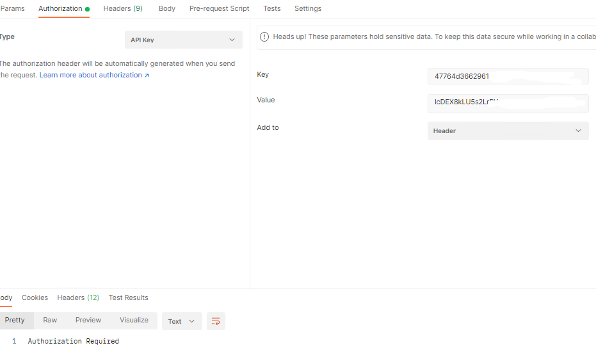596x364 pixels.
Task: Open the Pre-request Script tab
Action: (220, 8)
